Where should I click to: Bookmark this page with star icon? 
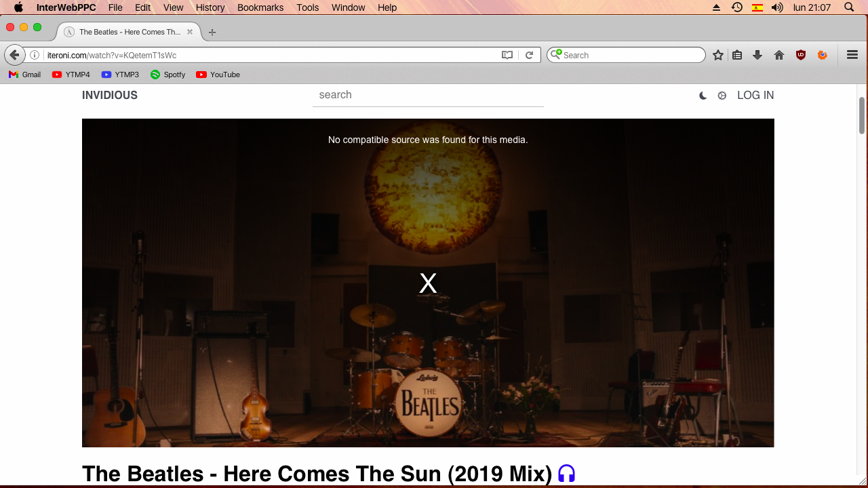[718, 55]
